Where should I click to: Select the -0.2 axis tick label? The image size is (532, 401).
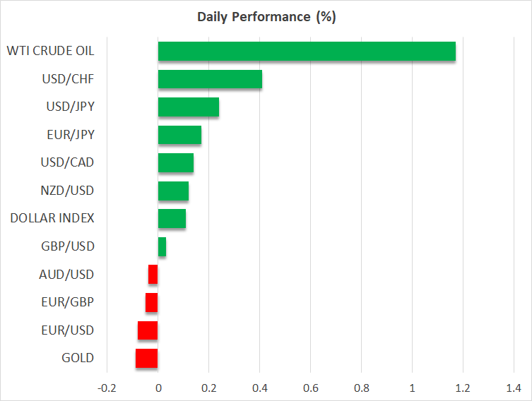(107, 388)
